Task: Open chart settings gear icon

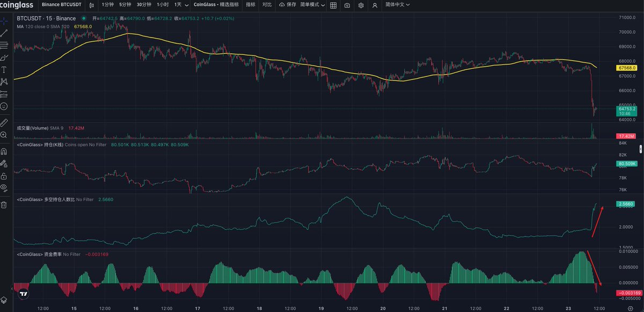Action: (x=361, y=5)
